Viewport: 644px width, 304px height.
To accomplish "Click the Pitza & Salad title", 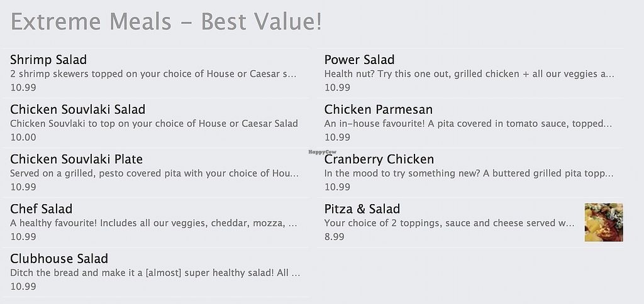I will click(x=362, y=209).
